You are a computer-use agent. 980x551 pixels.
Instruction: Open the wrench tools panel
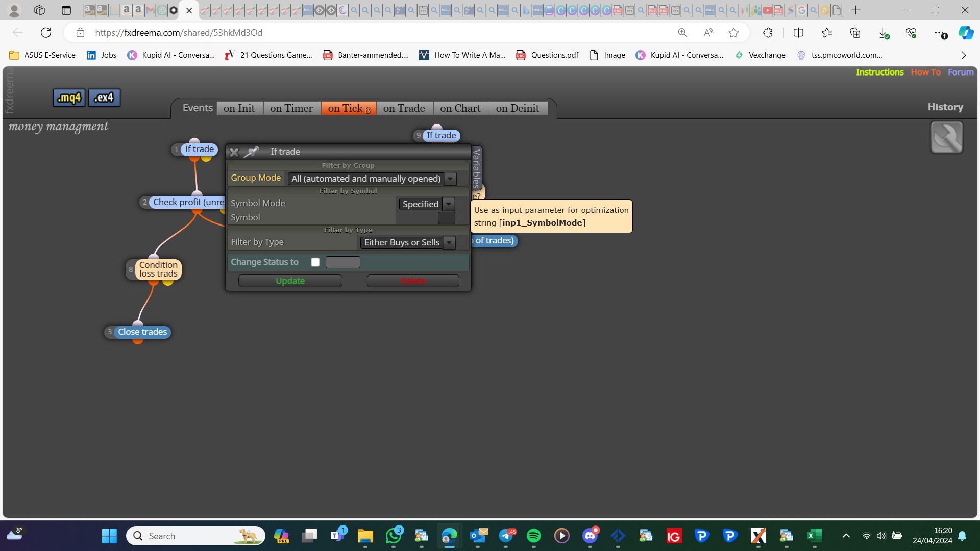point(947,137)
